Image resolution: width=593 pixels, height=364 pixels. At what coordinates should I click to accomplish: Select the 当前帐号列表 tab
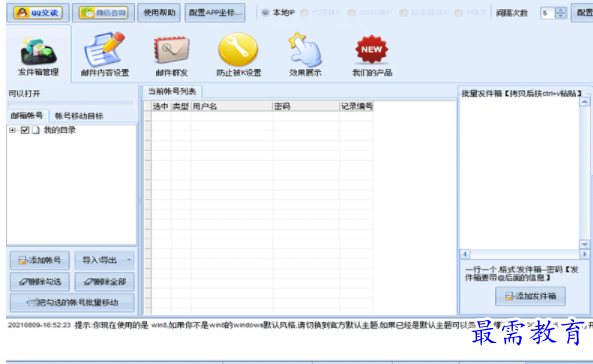click(x=172, y=91)
